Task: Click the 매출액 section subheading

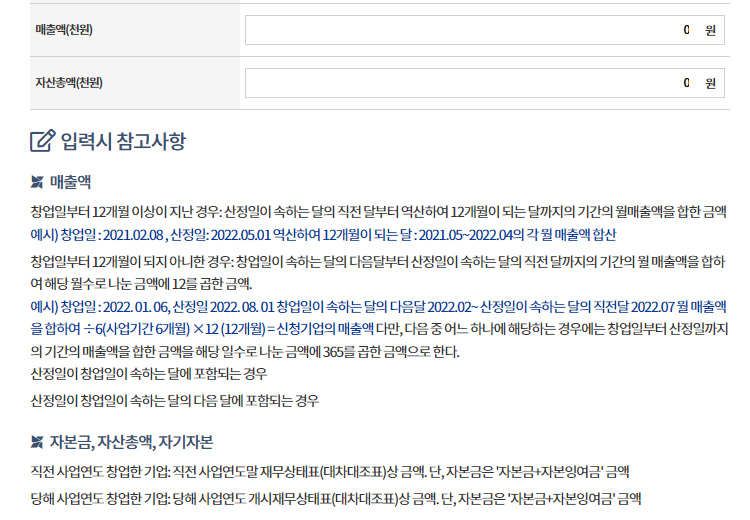Action: 70,182
